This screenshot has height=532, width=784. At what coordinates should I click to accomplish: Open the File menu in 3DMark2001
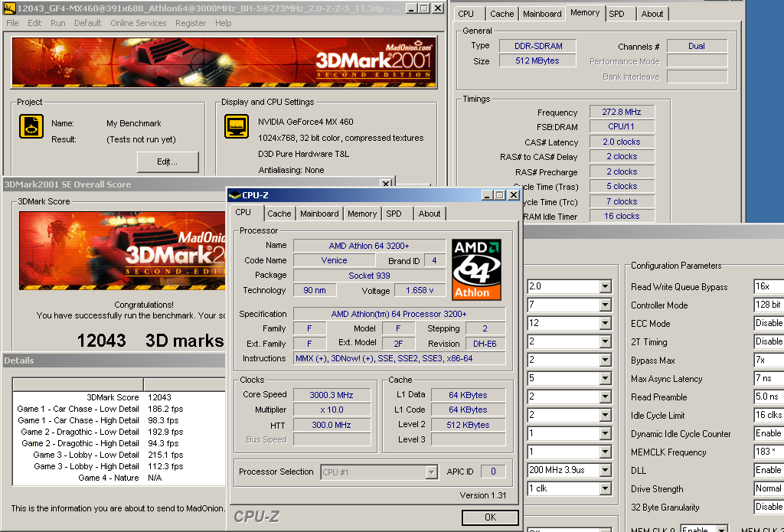12,23
